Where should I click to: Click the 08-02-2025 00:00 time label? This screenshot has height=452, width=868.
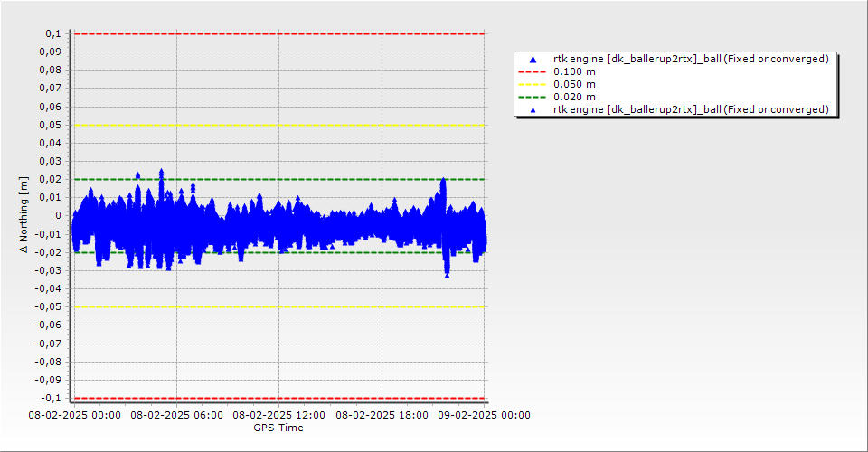click(75, 415)
